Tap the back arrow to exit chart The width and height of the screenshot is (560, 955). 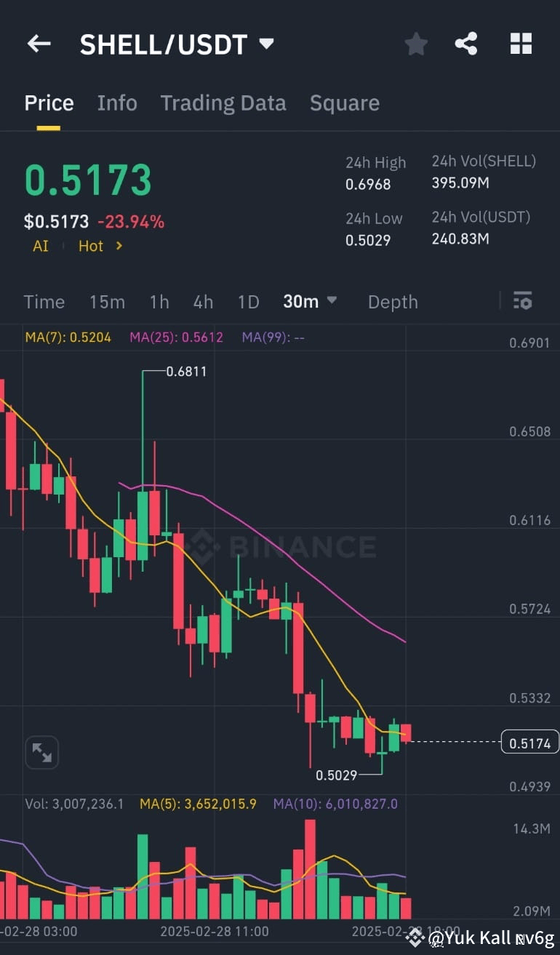(x=38, y=44)
